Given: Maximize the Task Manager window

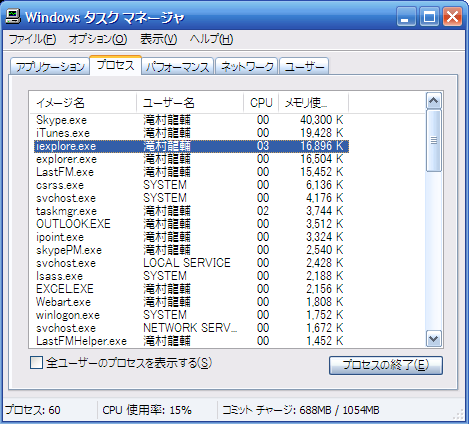Looking at the screenshot, I should (429, 17).
